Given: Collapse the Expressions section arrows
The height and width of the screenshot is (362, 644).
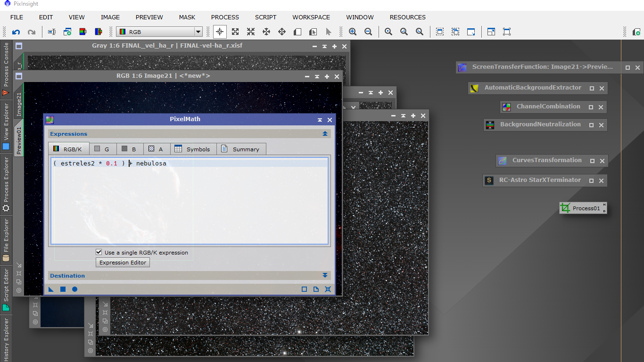Looking at the screenshot, I should (325, 134).
